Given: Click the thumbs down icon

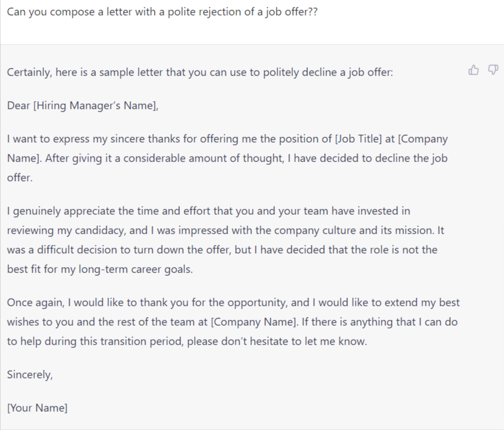Looking at the screenshot, I should (492, 70).
